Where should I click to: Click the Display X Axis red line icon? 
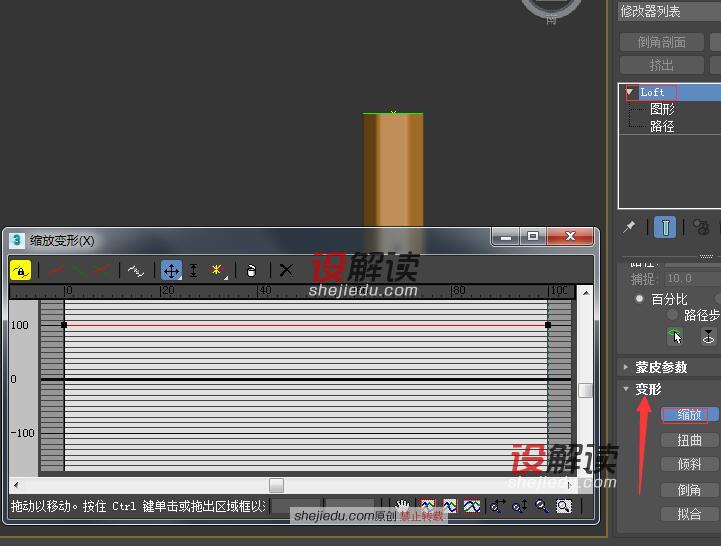56,270
